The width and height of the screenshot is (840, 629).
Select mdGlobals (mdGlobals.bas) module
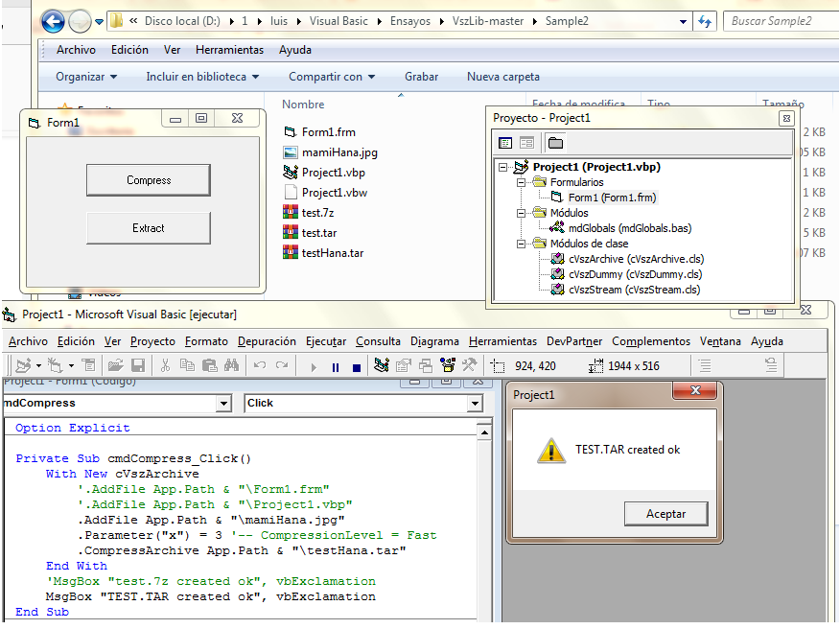(630, 228)
